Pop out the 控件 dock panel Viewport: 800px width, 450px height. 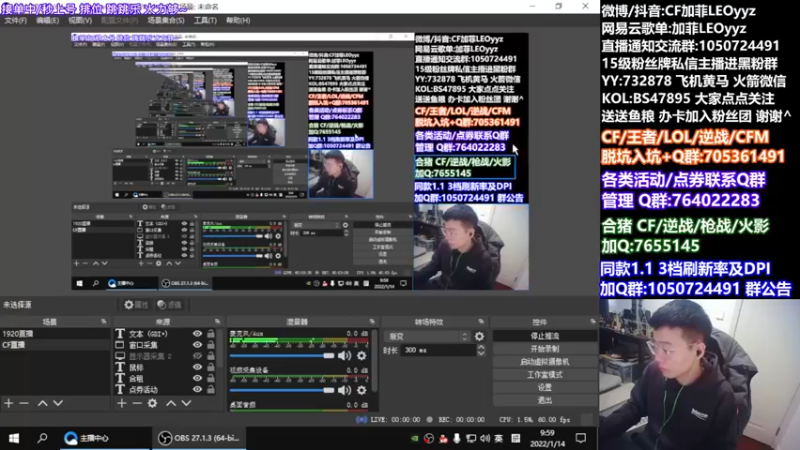(592, 321)
